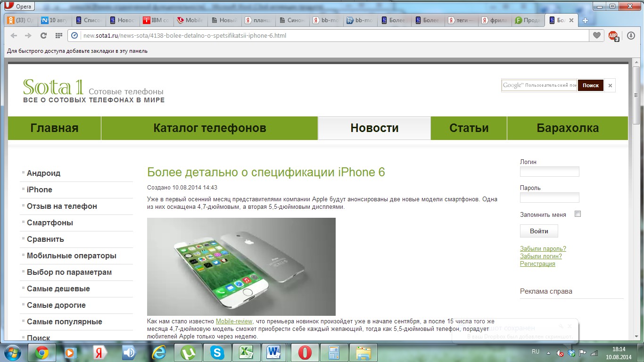Open the Статьи navigation item
This screenshot has height=362, width=644.
pyautogui.click(x=469, y=128)
